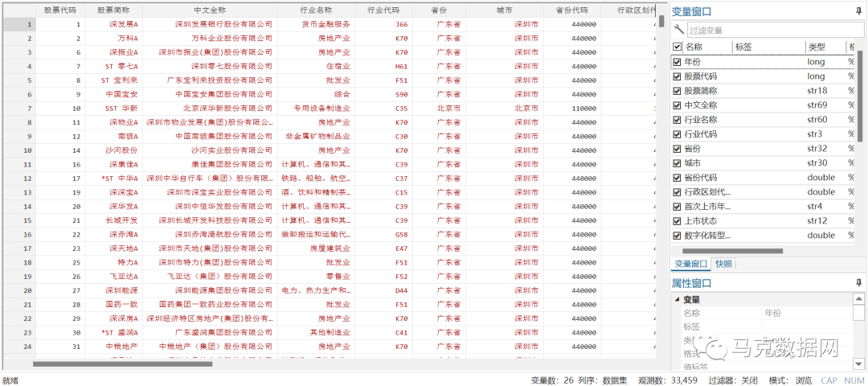Click the 属性窗口 scroll up arrow
Screen dimensions: 868x386
[858, 298]
